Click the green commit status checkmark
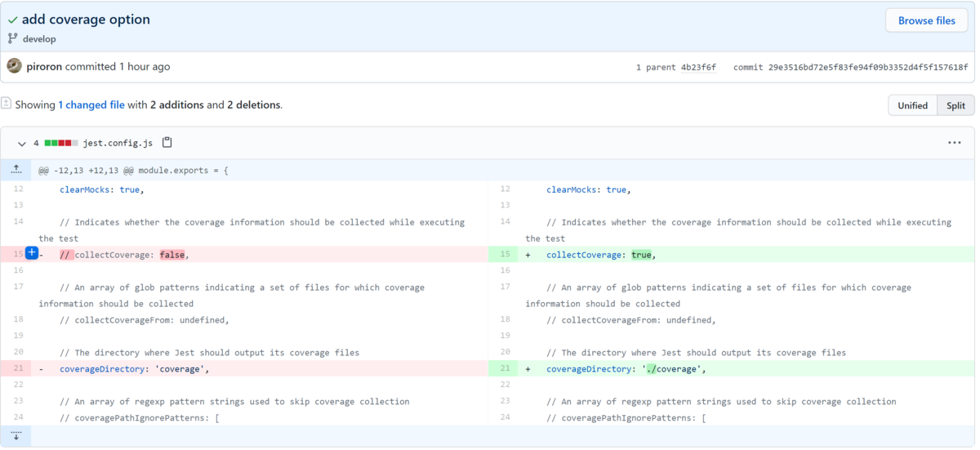Screen dimensions: 980x450 click(13, 20)
